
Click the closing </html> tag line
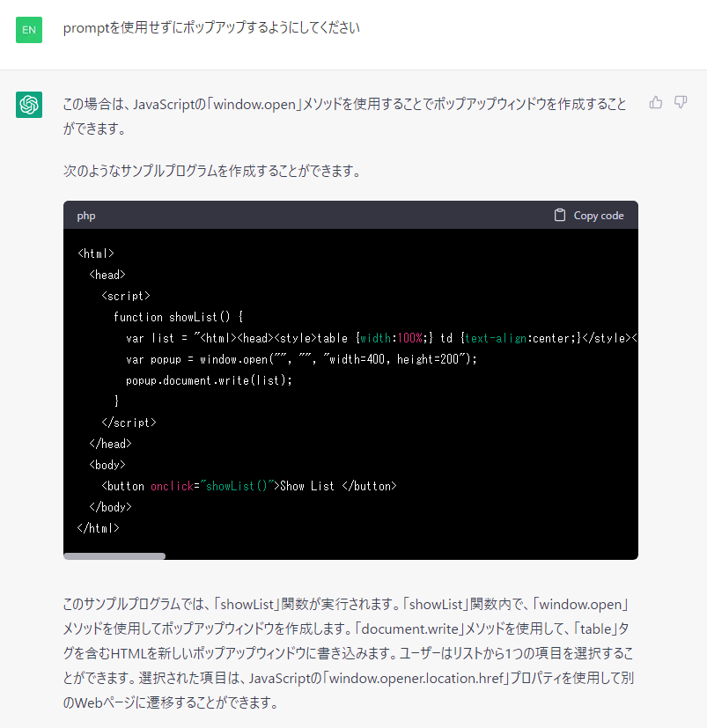pyautogui.click(x=98, y=528)
